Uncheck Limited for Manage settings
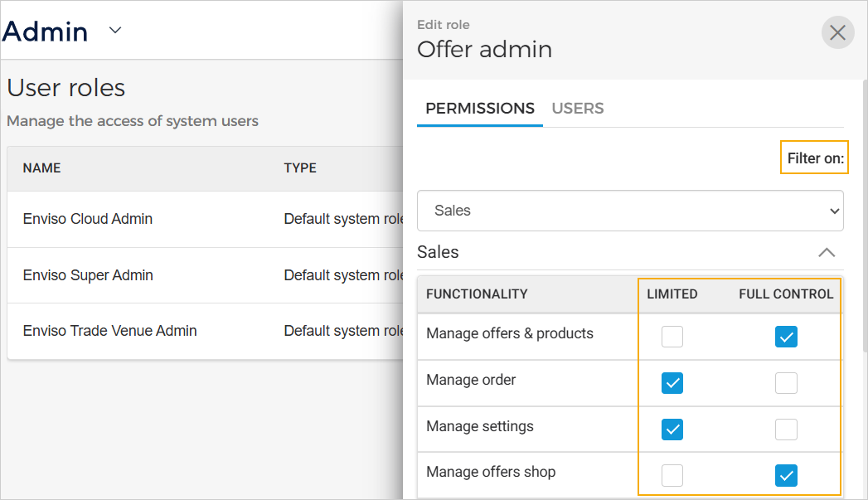 [672, 430]
